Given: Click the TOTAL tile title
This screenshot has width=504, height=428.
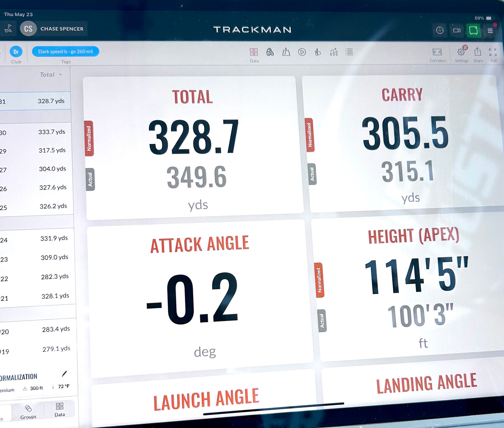Looking at the screenshot, I should 193,97.
